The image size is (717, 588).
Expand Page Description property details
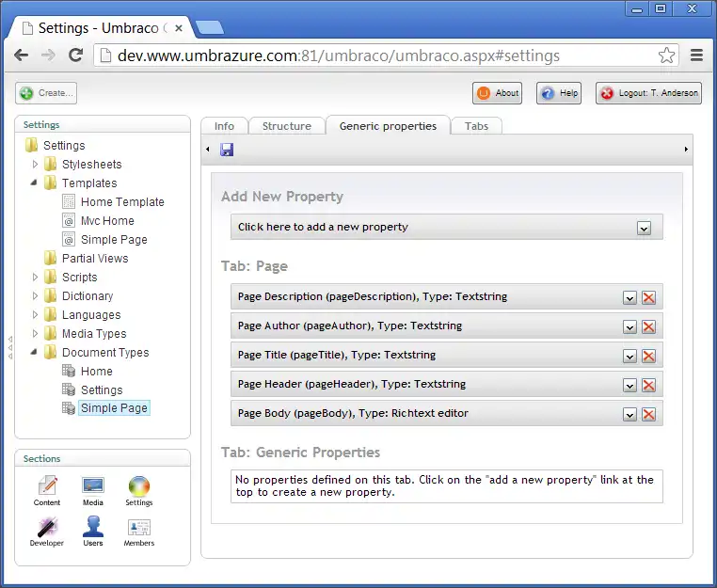(629, 298)
